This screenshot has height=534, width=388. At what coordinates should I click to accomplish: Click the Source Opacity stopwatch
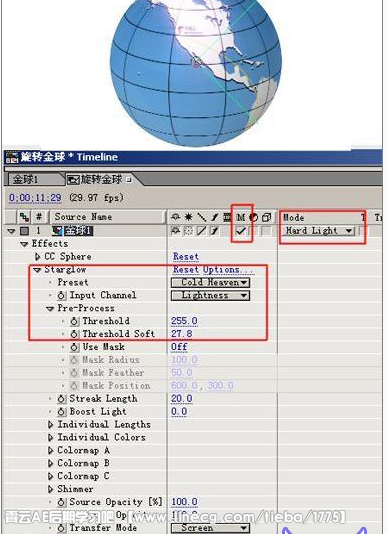click(x=61, y=502)
